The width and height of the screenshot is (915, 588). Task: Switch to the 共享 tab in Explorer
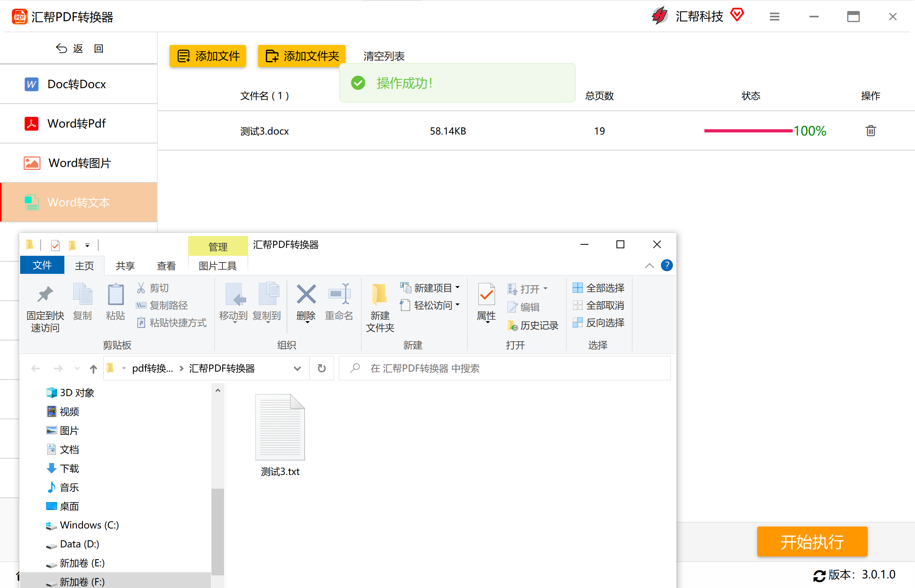[x=125, y=266]
